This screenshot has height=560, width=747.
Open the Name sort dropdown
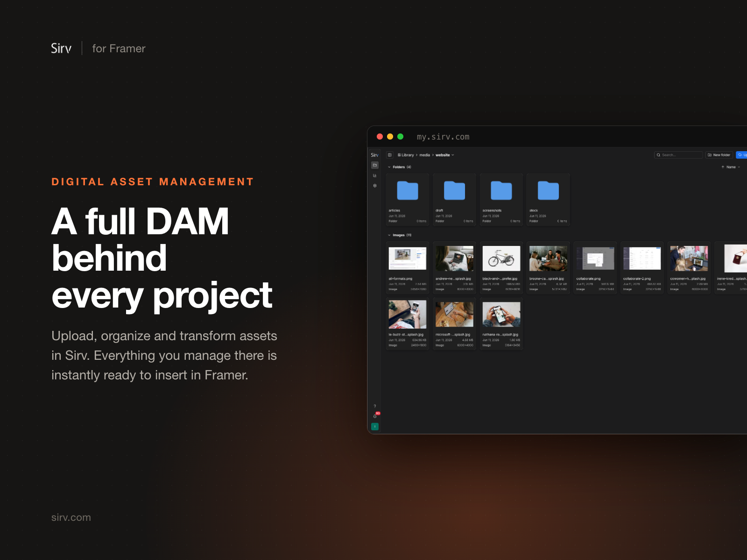(731, 167)
